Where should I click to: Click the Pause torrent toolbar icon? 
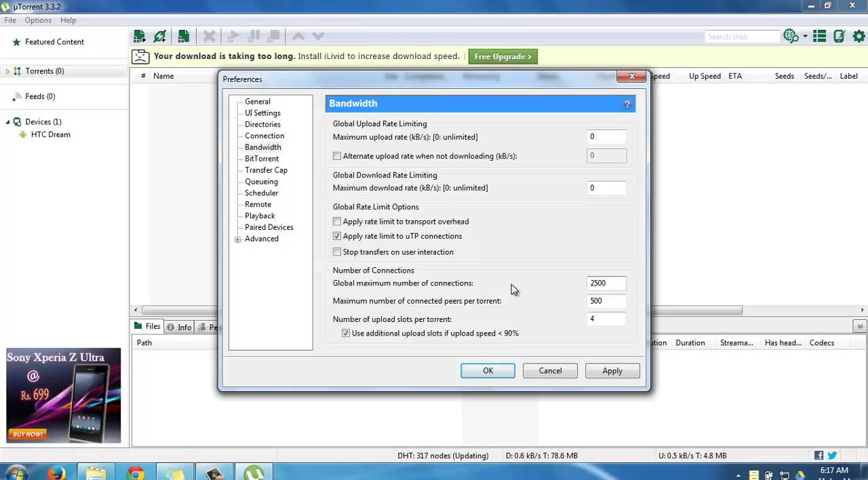(x=254, y=37)
